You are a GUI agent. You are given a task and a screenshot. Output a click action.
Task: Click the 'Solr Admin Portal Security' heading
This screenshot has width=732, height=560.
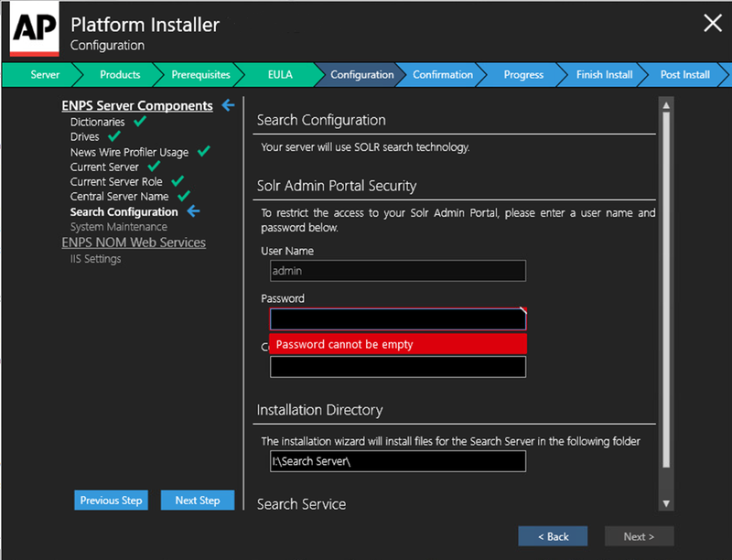pos(337,186)
